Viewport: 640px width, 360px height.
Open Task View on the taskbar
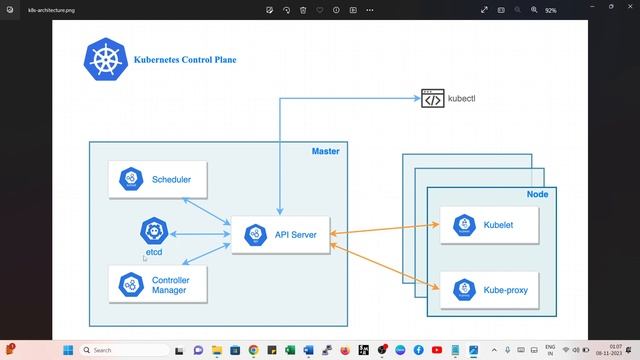click(179, 350)
